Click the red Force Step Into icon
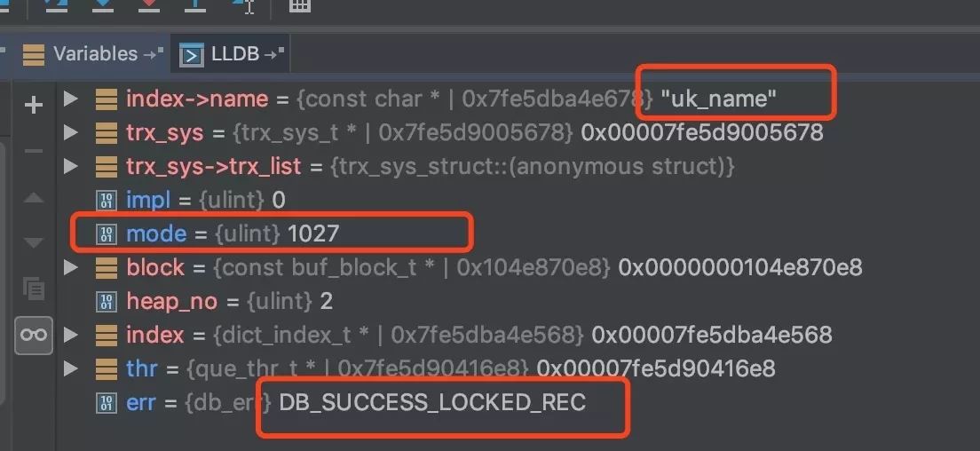The width and height of the screenshot is (980, 451). point(149,5)
